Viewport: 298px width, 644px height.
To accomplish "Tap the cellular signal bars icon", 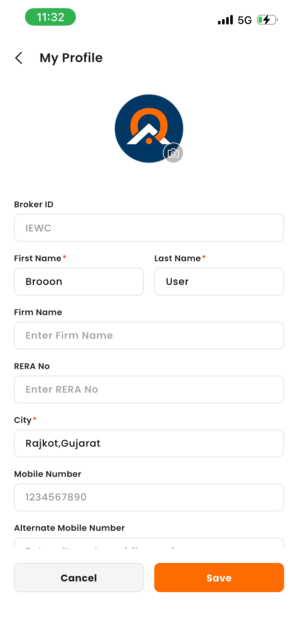I will coord(225,20).
